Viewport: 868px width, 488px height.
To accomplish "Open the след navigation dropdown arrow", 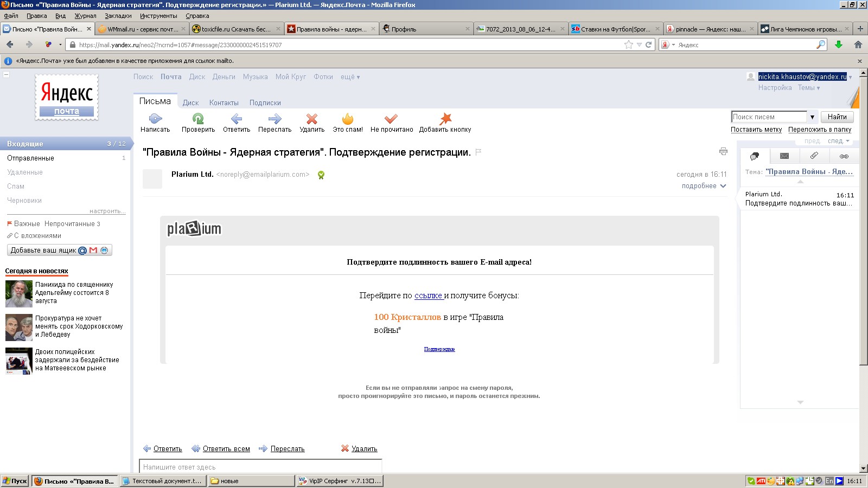I will (847, 141).
